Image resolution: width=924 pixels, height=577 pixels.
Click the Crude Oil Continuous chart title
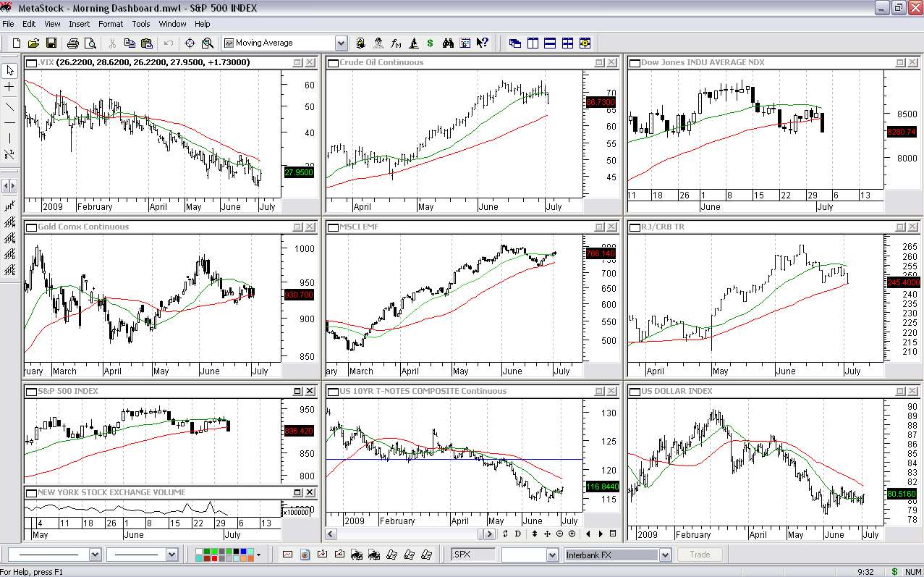coord(382,62)
